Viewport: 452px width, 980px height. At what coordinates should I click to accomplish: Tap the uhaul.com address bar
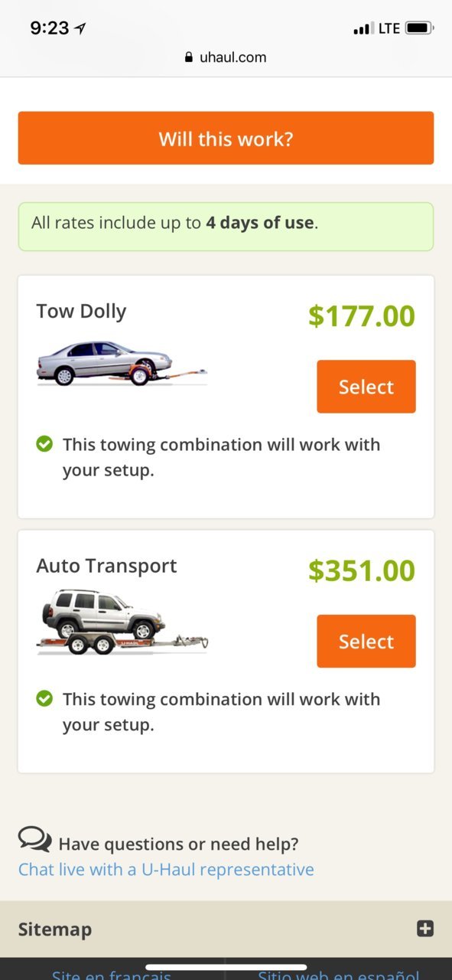[x=226, y=57]
